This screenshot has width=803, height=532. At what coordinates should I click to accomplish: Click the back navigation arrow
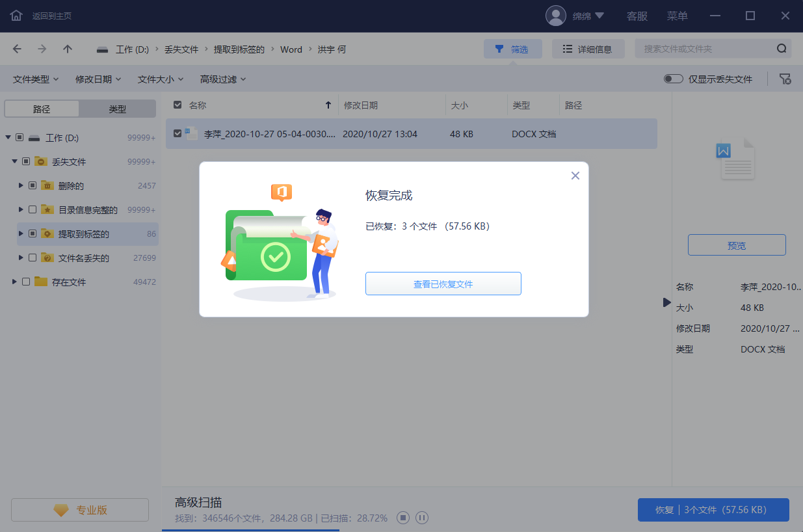17,49
